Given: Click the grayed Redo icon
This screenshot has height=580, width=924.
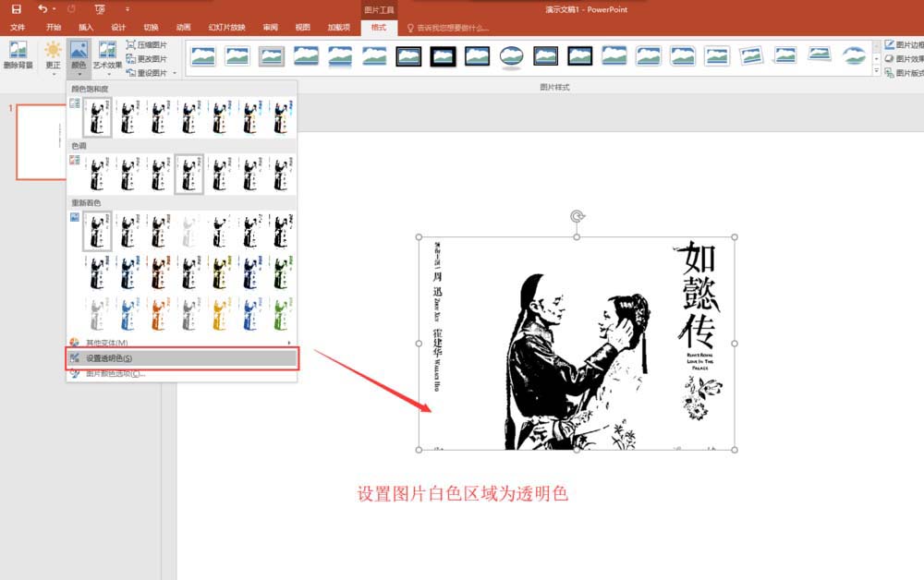Looking at the screenshot, I should tap(71, 9).
